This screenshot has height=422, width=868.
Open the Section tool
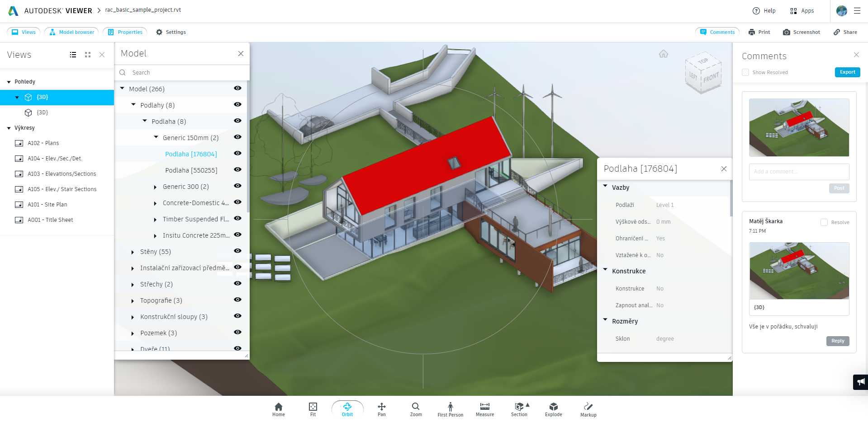(519, 409)
